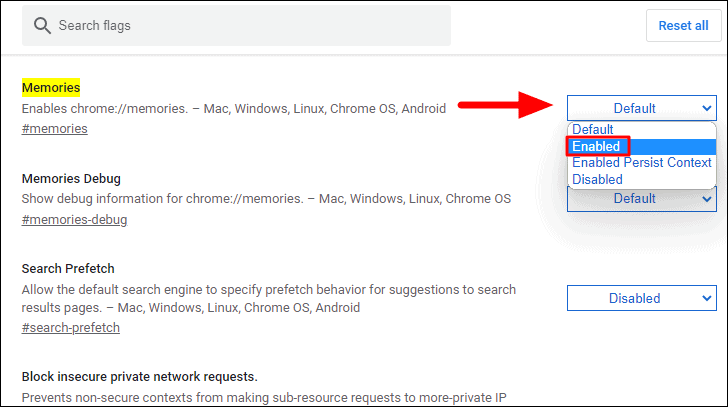
Task: Open the #memories anchor link
Action: point(54,129)
